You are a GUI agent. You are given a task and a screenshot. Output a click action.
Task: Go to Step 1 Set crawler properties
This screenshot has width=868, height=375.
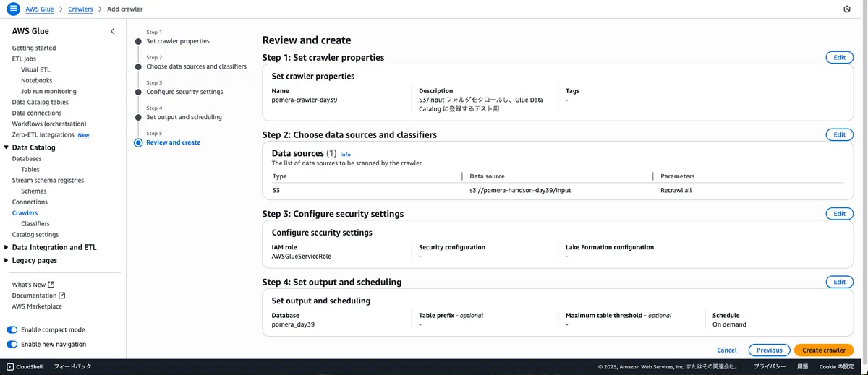[x=178, y=41]
